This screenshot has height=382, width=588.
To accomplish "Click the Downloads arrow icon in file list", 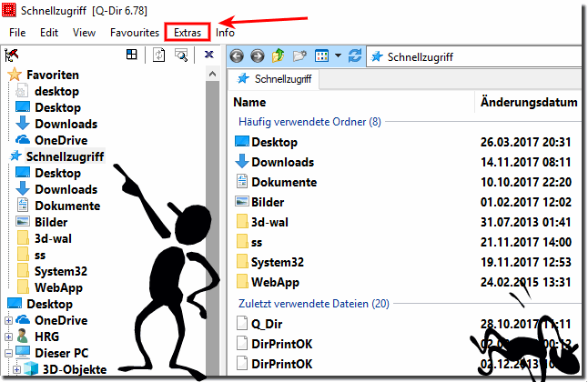I will click(242, 161).
